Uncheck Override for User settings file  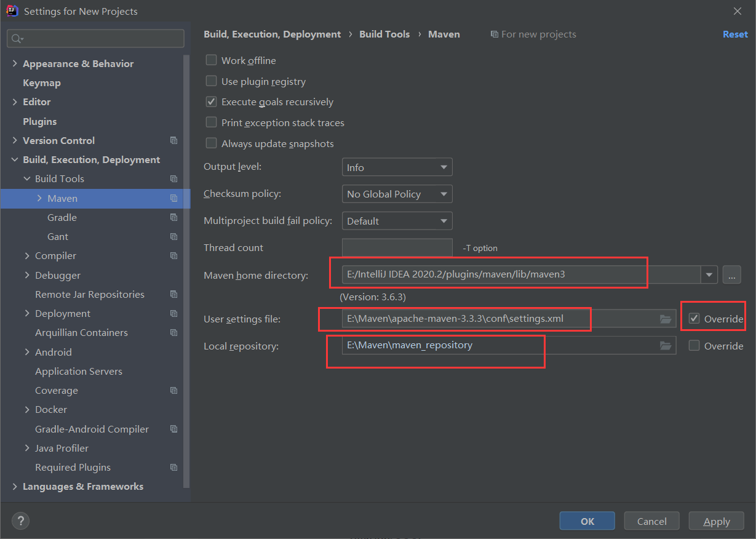click(694, 319)
